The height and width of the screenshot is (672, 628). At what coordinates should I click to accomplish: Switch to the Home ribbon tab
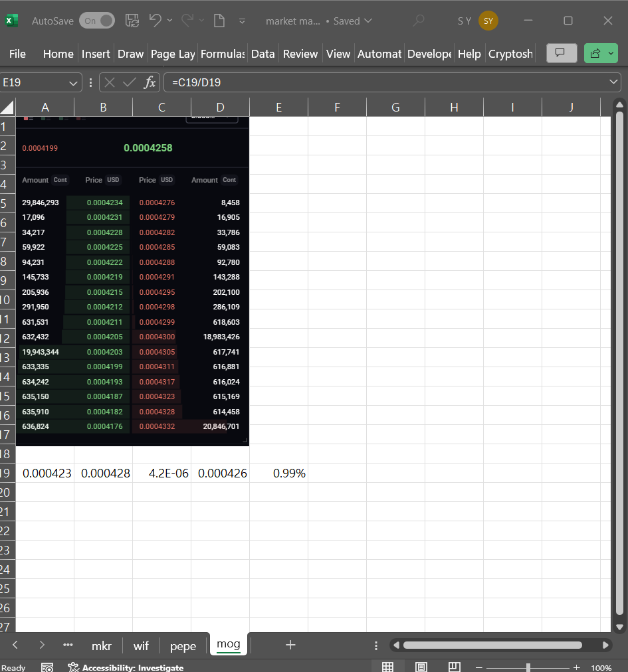point(58,54)
